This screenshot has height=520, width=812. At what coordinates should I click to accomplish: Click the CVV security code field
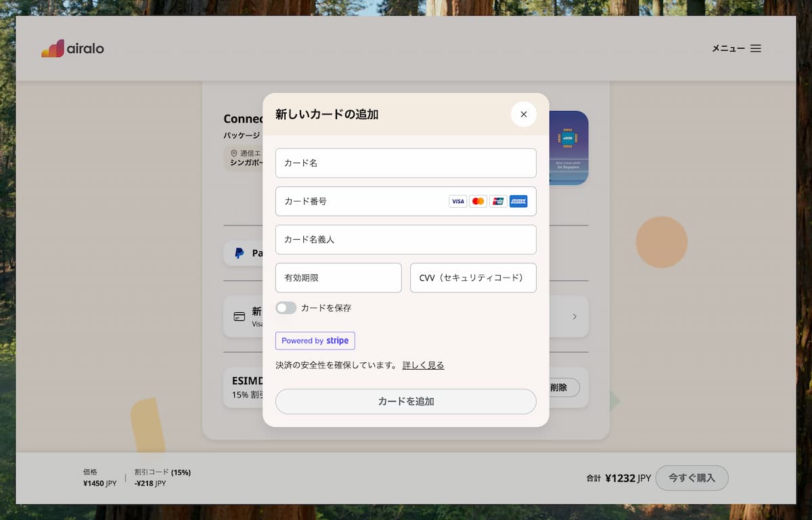pyautogui.click(x=473, y=278)
